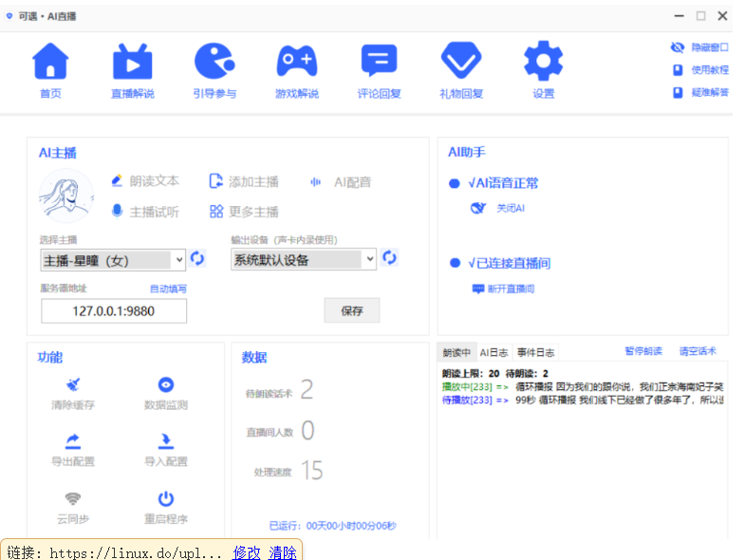Image resolution: width=745 pixels, height=560 pixels.
Task: Open 评论回复 comment reply icon
Action: (x=379, y=63)
